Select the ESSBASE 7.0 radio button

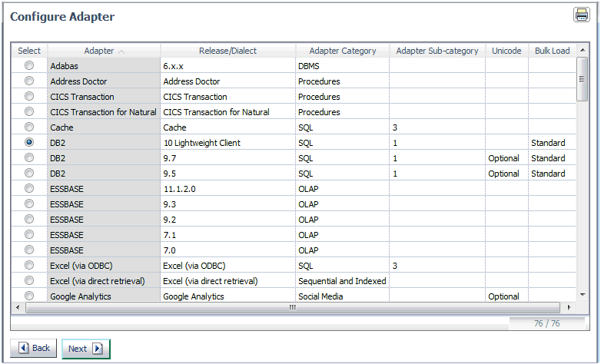pyautogui.click(x=29, y=250)
